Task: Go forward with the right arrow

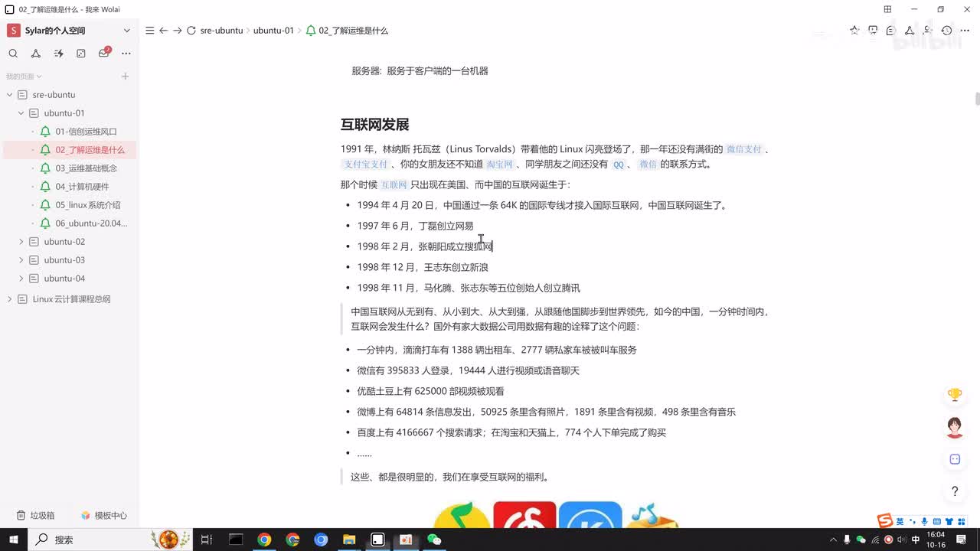Action: (x=177, y=31)
